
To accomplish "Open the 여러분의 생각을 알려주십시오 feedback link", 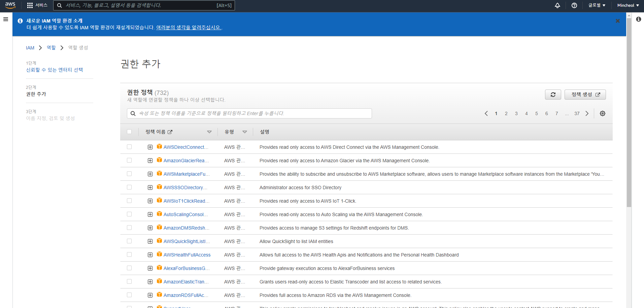I will click(x=189, y=28).
